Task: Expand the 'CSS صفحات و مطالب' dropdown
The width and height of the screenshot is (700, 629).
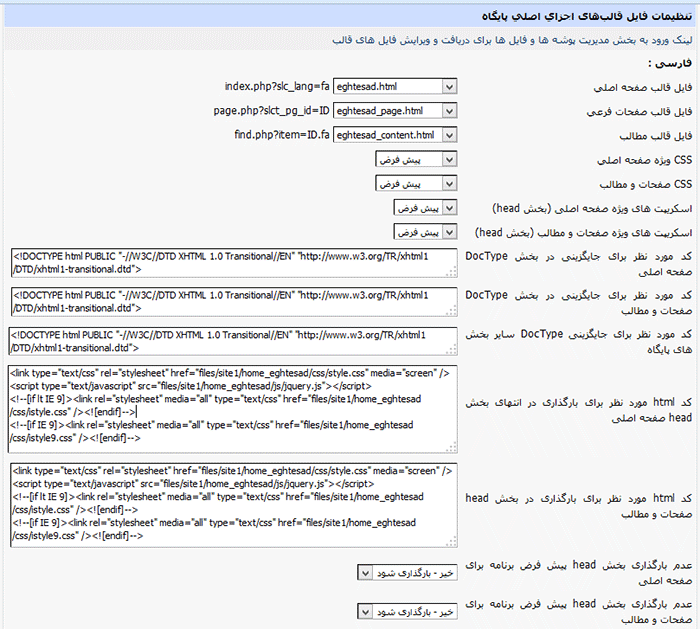Action: [x=415, y=183]
